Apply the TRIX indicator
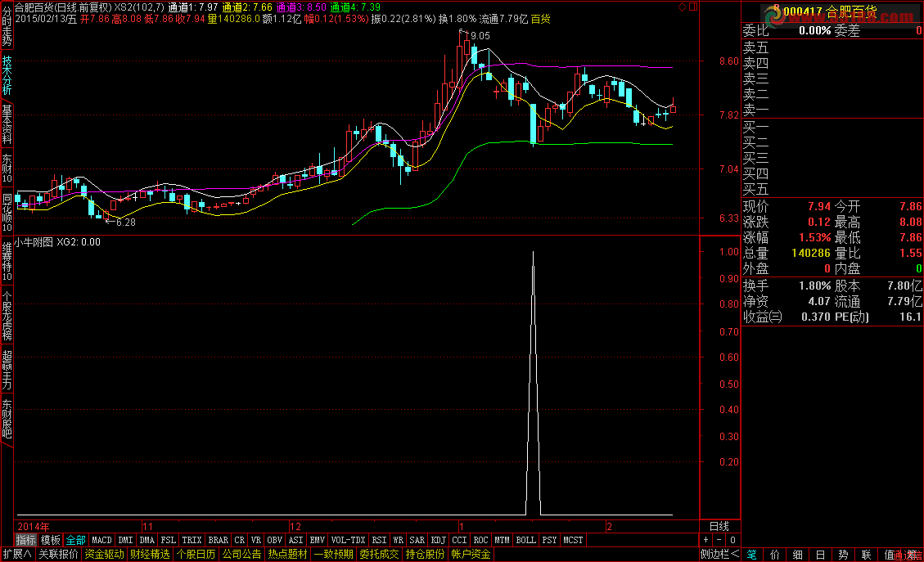The image size is (924, 562). point(192,540)
